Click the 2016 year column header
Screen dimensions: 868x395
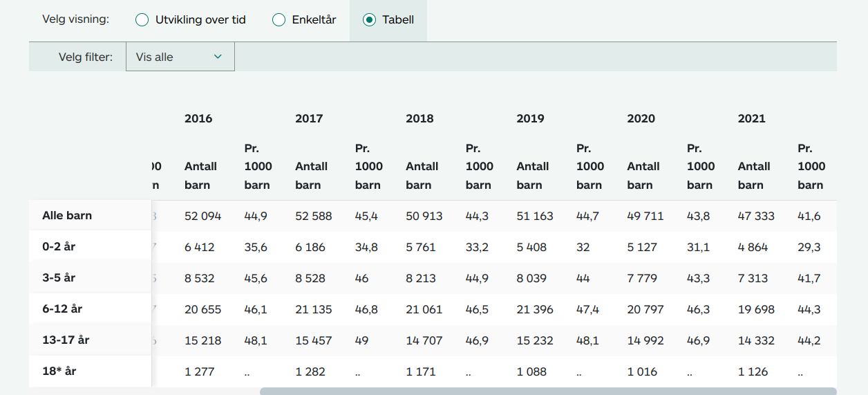(198, 118)
